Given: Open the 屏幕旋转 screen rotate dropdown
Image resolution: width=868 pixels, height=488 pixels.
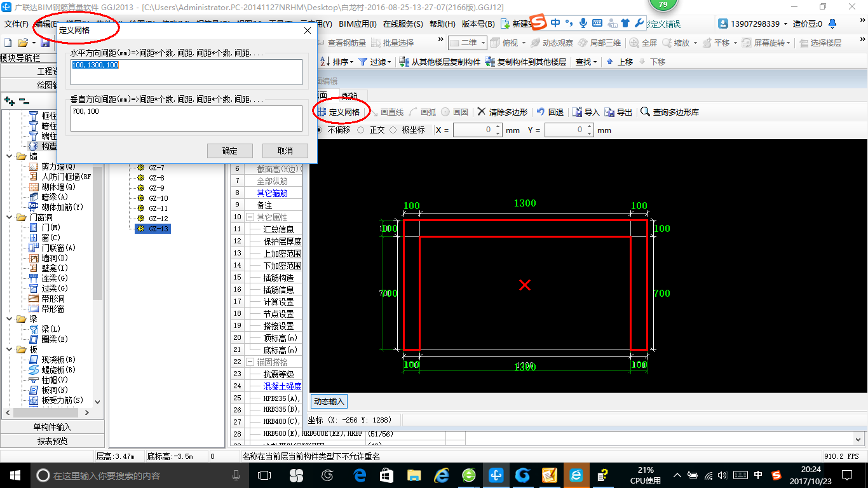Looking at the screenshot, I should 789,43.
